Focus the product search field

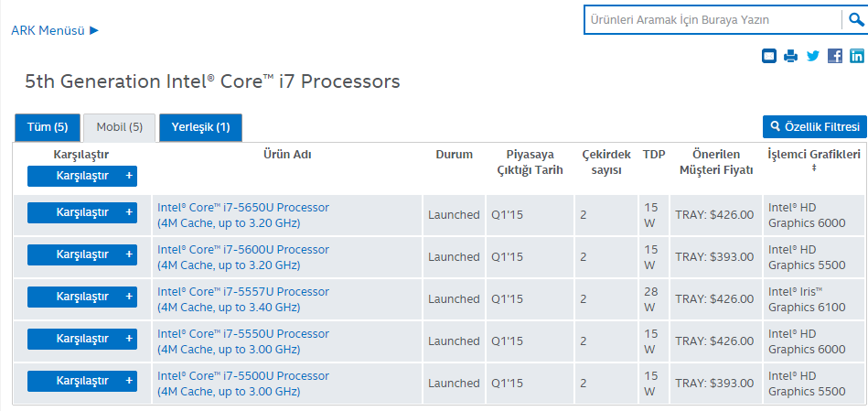[713, 20]
